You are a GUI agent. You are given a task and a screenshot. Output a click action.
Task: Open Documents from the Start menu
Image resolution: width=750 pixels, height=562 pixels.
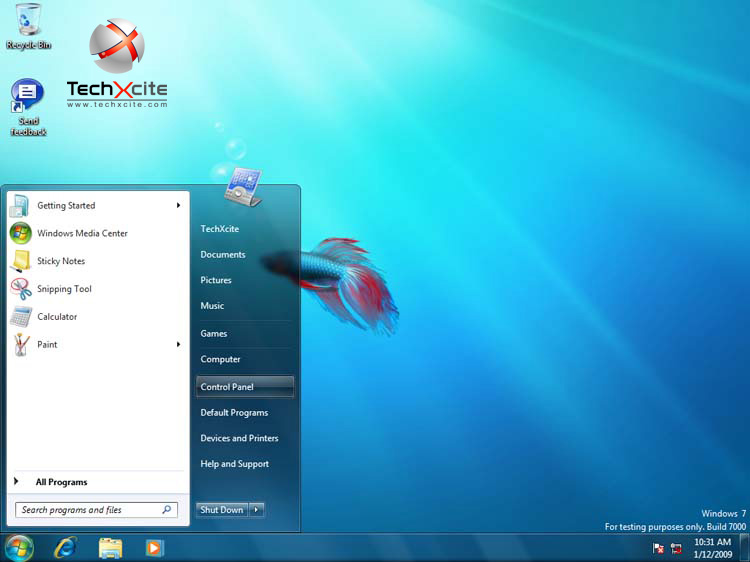pyautogui.click(x=223, y=255)
